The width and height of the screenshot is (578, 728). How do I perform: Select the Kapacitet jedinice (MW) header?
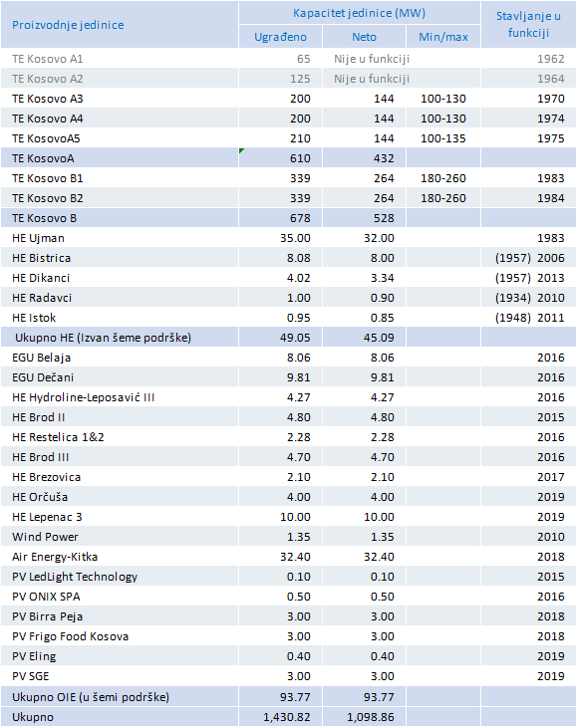click(360, 13)
